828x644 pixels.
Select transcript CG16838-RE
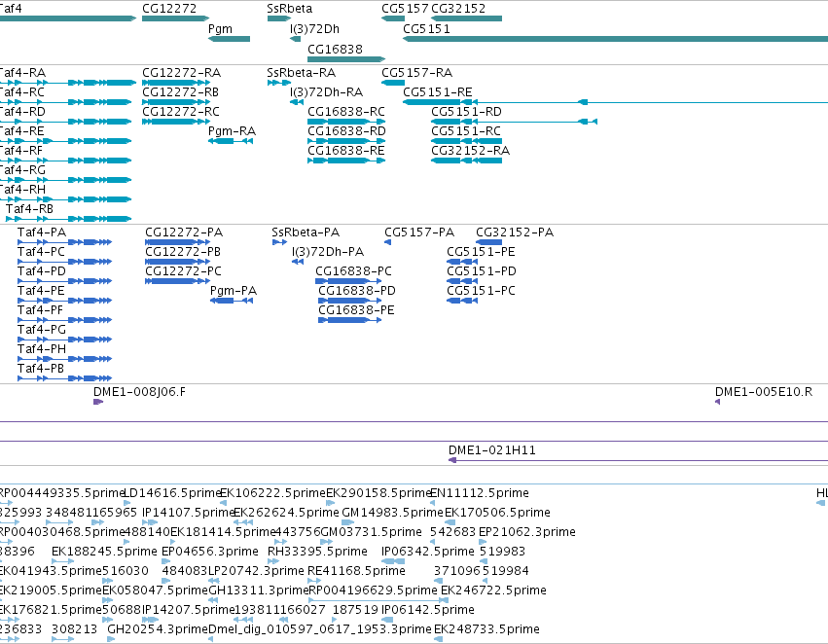pos(346,161)
